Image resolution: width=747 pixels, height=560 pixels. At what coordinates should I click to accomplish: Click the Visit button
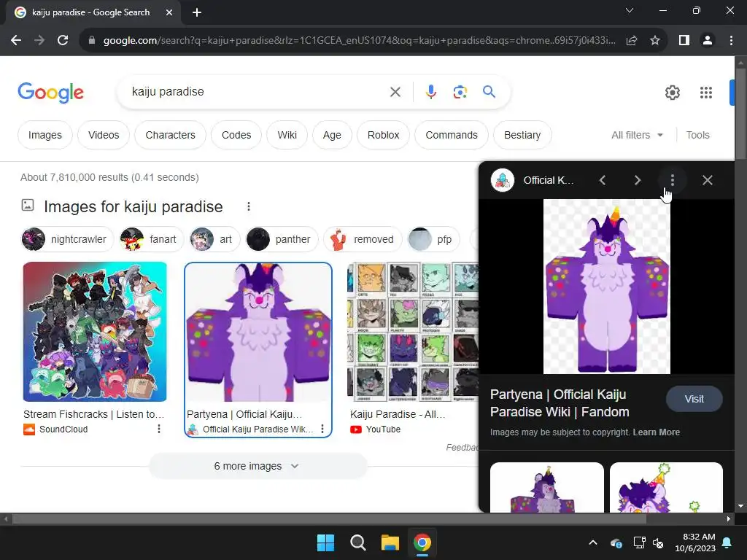694,399
